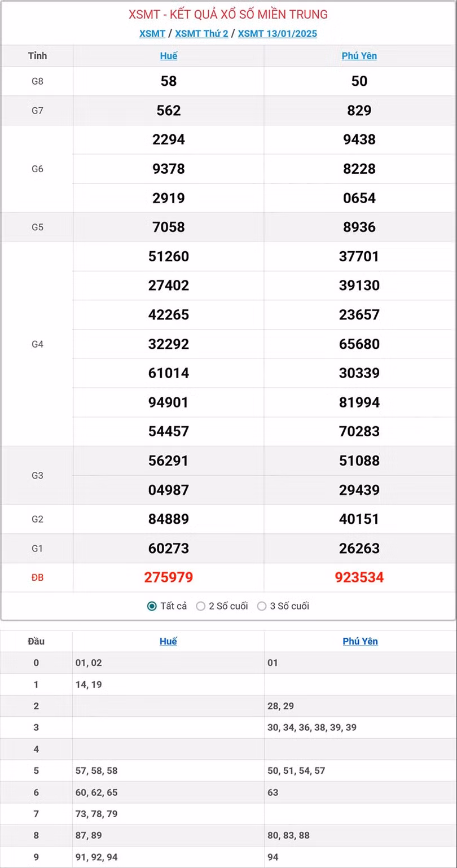Click Phú Yên G1 result 26263
Viewport: 457px width, 868px height.
pos(359,548)
